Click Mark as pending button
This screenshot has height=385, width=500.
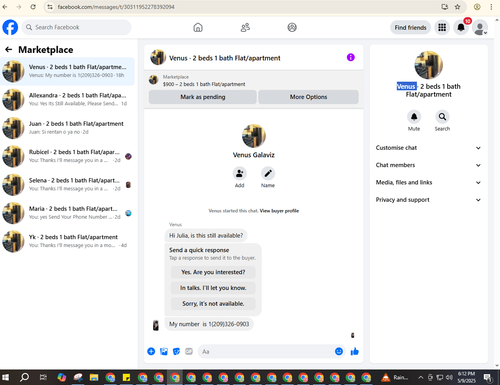[203, 97]
